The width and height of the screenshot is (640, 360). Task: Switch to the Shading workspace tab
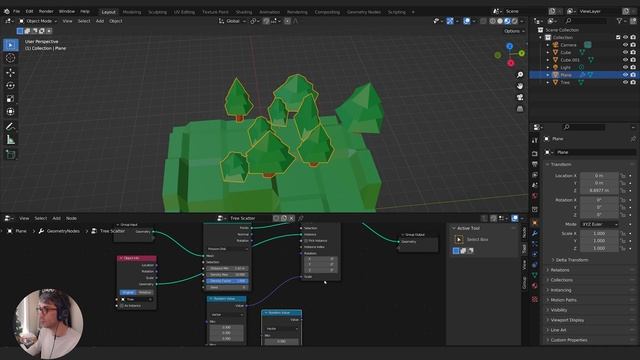click(244, 12)
